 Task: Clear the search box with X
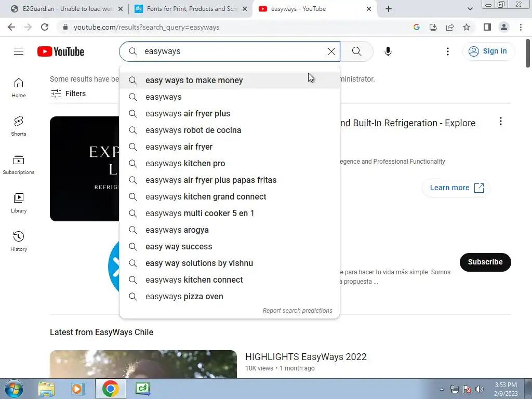[331, 51]
